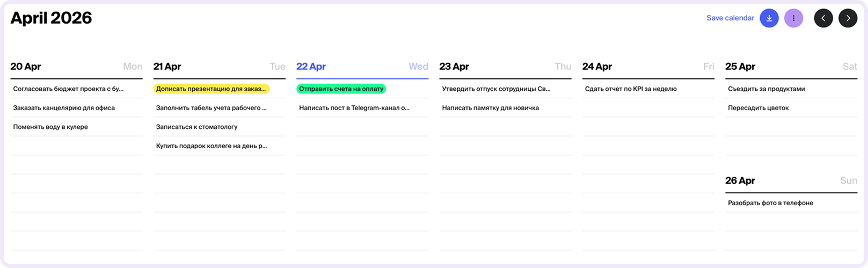This screenshot has height=268, width=868.
Task: Open task "Написать памятку для новичка"
Action: [x=490, y=108]
